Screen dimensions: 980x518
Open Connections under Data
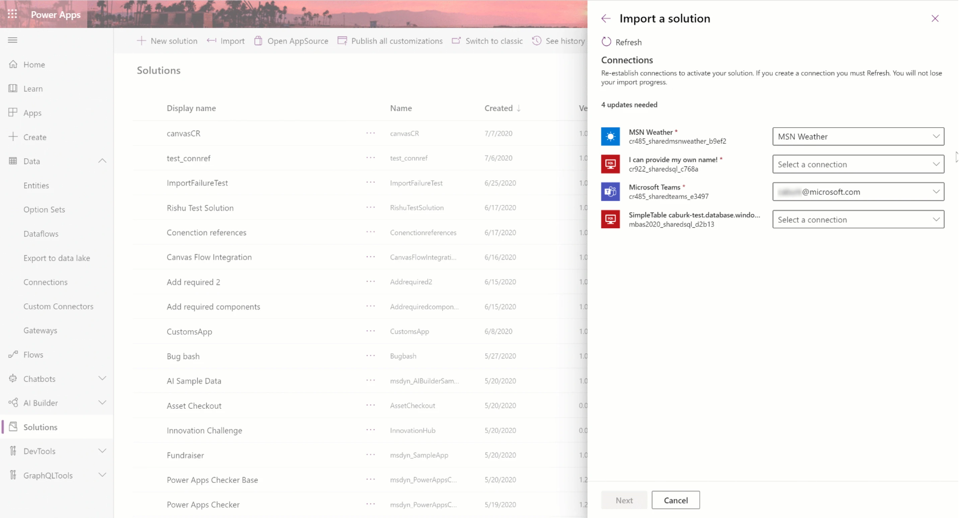point(45,282)
